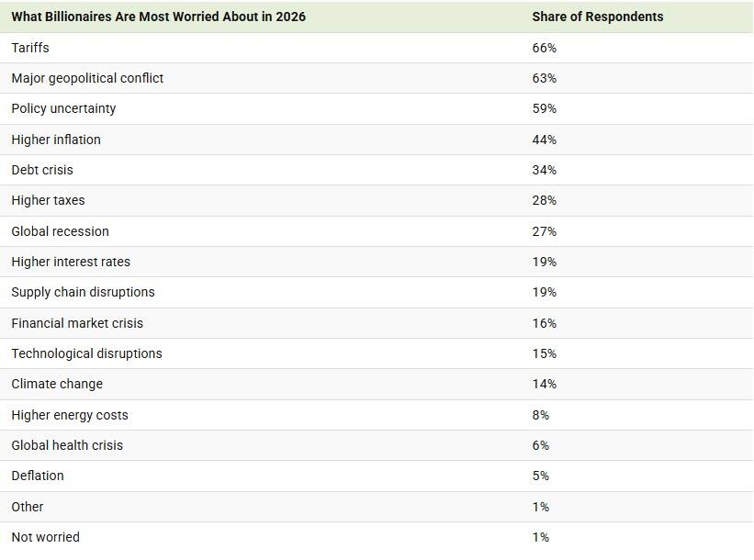Select the "Higher taxes" row label

pos(48,200)
